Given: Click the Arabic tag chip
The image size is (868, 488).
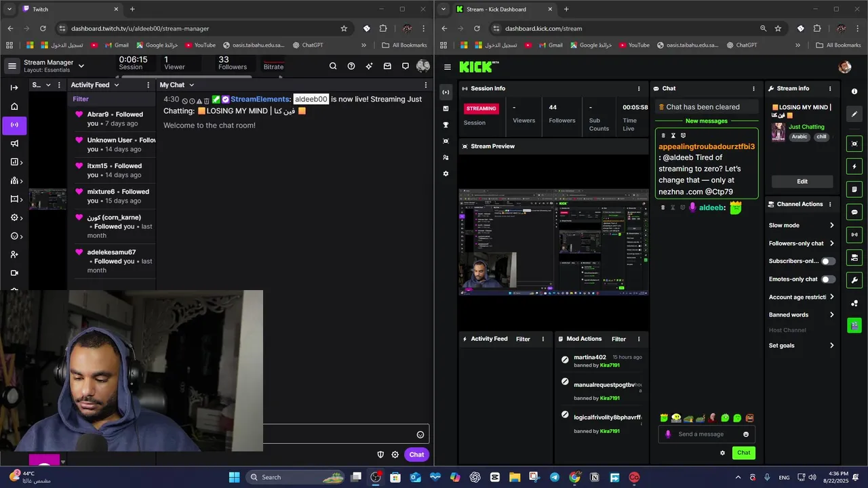Looking at the screenshot, I should tap(800, 136).
